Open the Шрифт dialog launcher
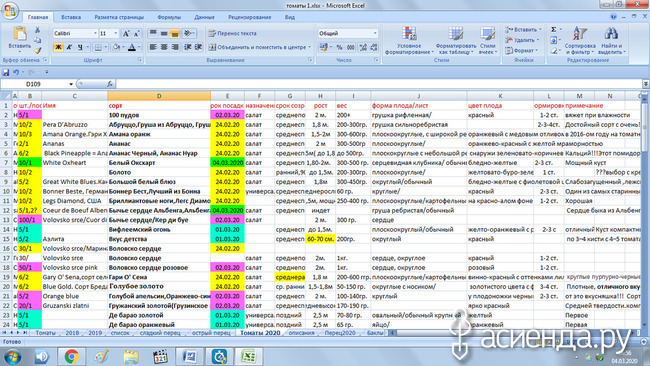 (x=140, y=60)
